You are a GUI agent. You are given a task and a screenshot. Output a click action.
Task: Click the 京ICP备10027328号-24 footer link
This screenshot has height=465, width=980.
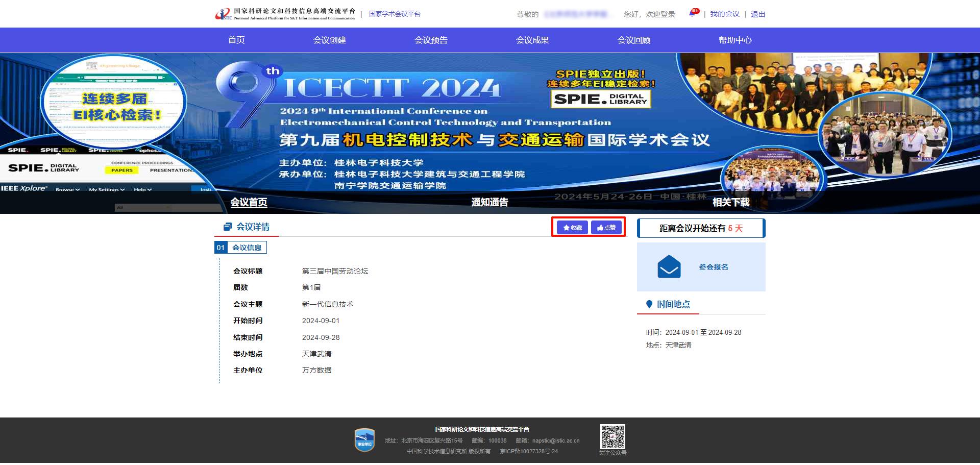529,451
